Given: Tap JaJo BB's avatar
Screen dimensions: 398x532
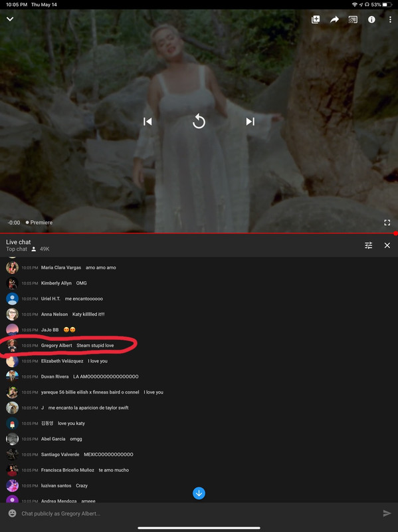Looking at the screenshot, I should click(12, 330).
